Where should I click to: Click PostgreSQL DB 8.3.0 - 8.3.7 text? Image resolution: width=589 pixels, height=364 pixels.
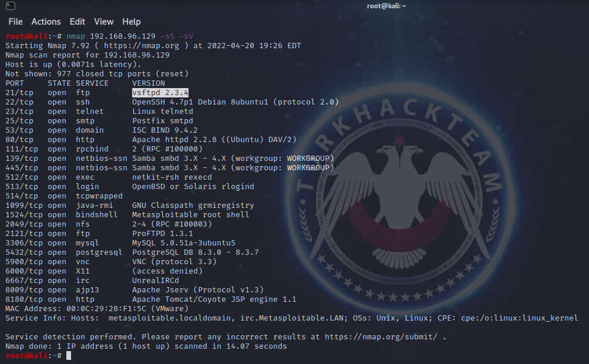(196, 252)
